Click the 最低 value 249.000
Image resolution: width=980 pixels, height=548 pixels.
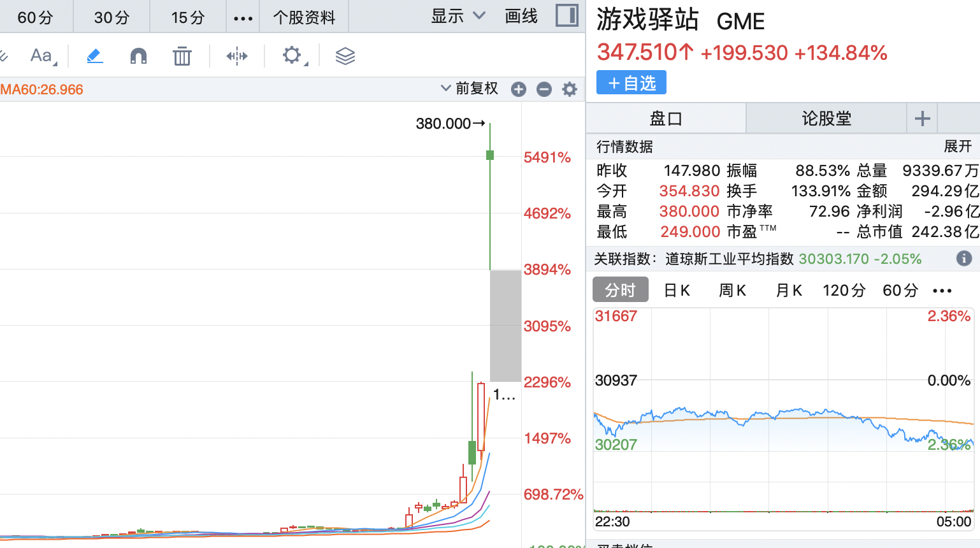pos(690,231)
